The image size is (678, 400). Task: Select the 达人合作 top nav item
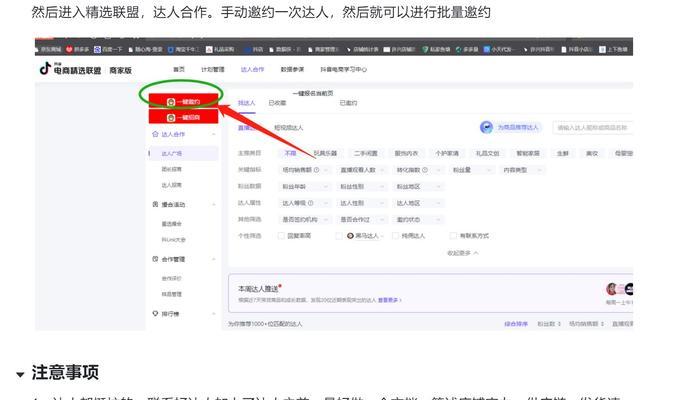pos(252,69)
